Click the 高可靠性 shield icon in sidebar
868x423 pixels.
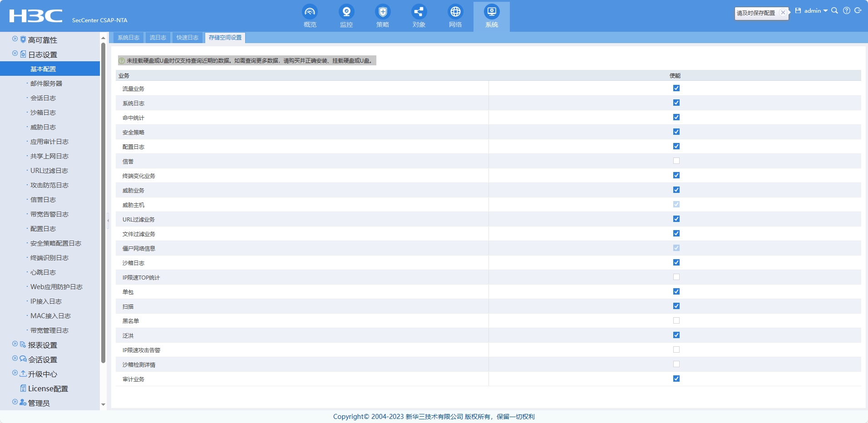[23, 39]
